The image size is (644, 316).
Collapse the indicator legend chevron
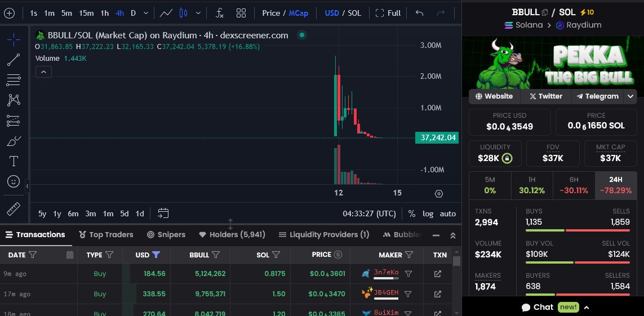pos(43,72)
